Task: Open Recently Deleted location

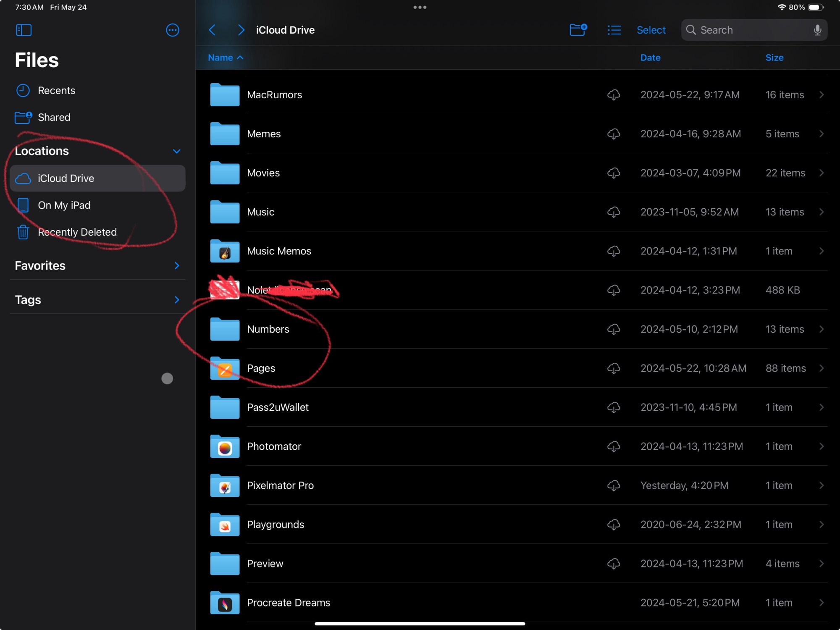Action: (x=97, y=232)
